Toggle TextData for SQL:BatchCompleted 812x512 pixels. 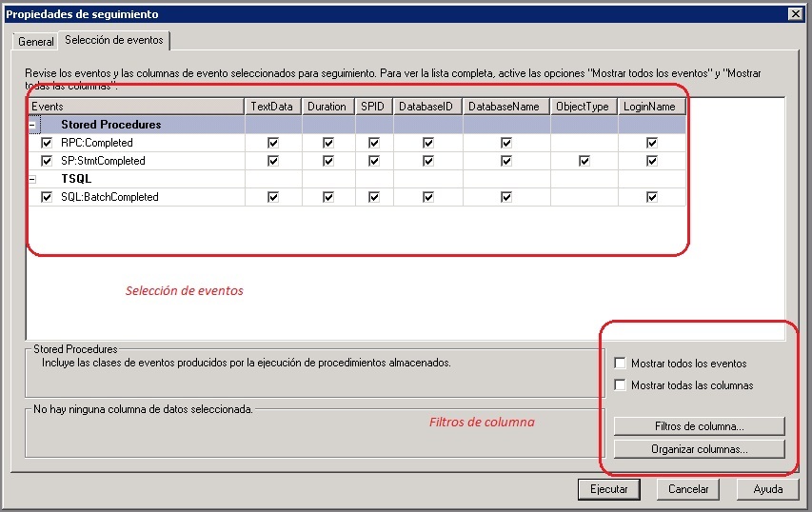tap(273, 197)
